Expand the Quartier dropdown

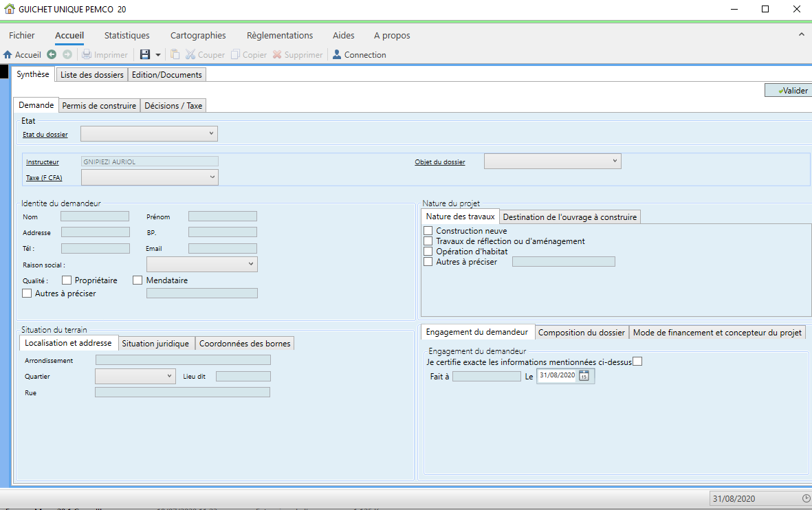135,377
